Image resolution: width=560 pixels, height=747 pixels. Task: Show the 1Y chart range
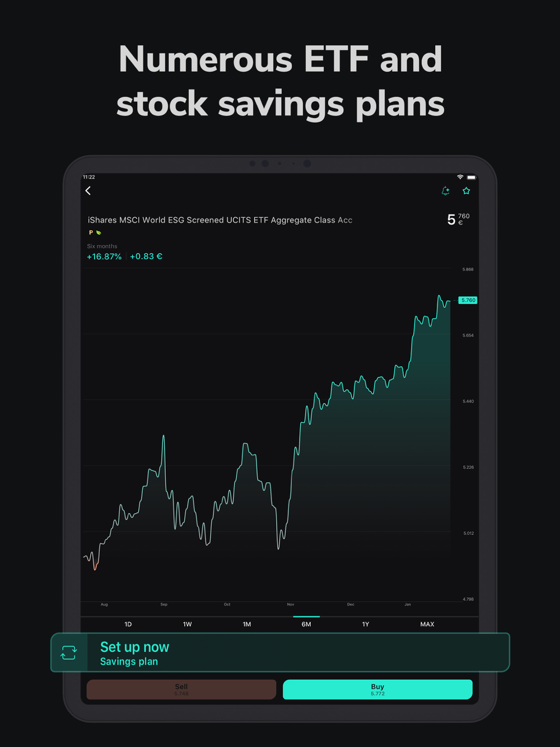[x=366, y=624]
